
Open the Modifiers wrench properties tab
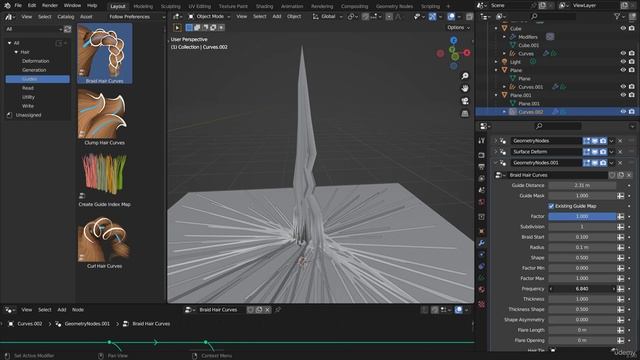click(x=482, y=243)
